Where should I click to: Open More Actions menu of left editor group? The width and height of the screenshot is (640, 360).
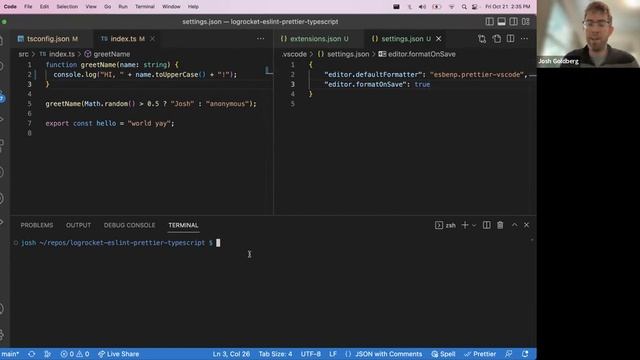(x=260, y=39)
